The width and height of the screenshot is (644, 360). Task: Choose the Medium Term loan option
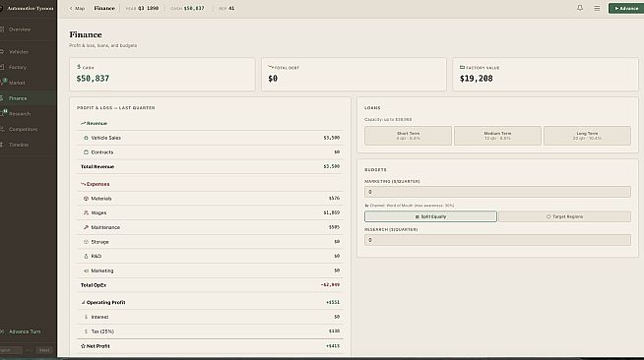(497, 136)
